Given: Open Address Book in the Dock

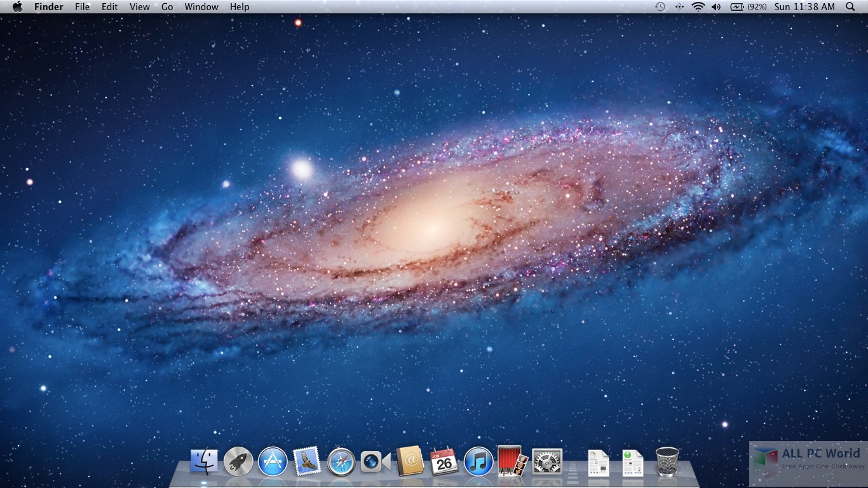Looking at the screenshot, I should point(410,461).
